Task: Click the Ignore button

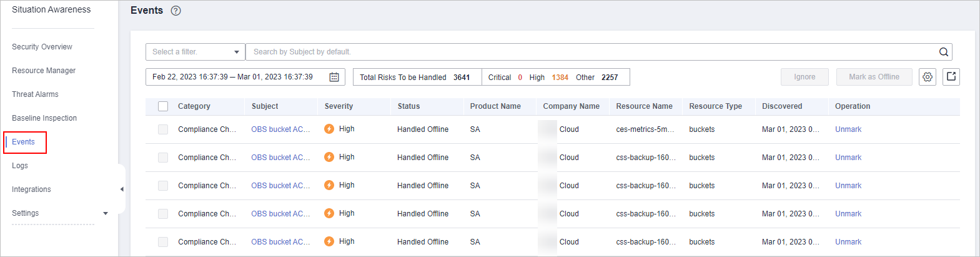Action: point(804,77)
